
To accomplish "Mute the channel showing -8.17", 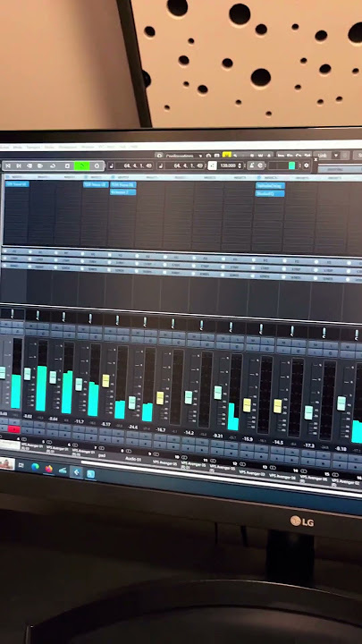I will pos(110,331).
